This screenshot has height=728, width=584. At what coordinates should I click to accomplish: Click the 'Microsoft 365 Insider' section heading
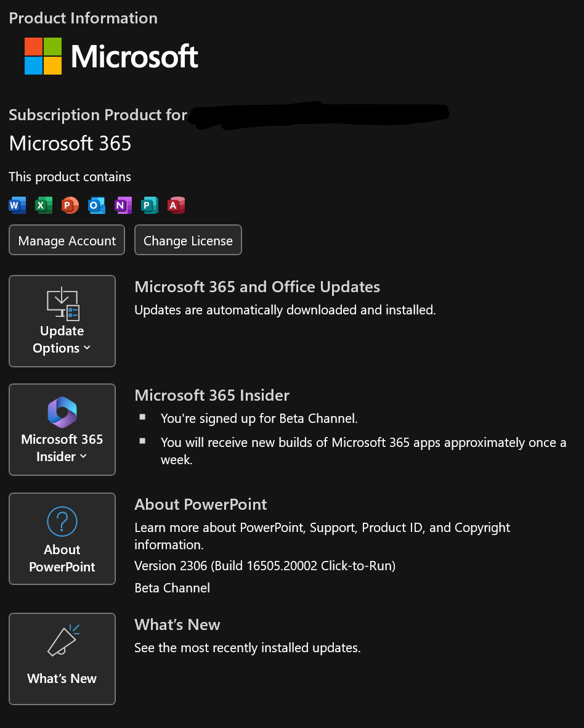click(211, 395)
